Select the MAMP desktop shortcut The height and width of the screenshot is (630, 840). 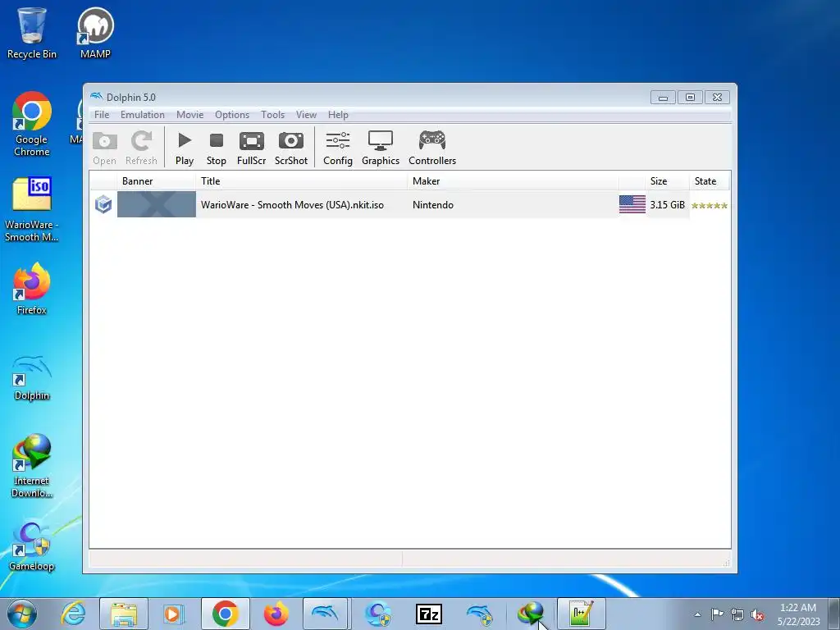[95, 33]
